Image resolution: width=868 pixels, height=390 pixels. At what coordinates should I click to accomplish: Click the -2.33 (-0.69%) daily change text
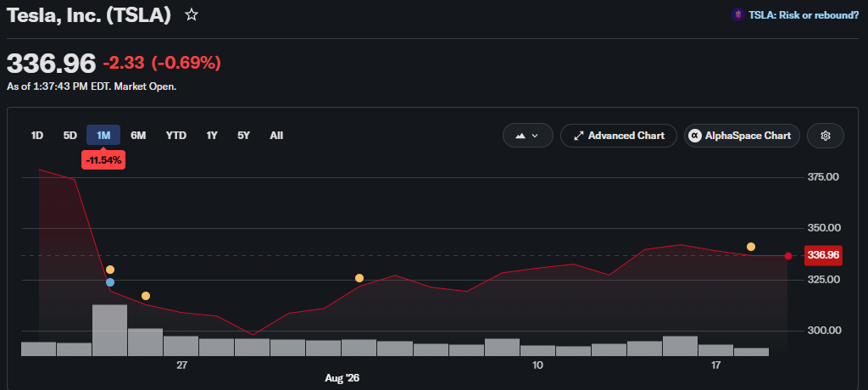[x=162, y=63]
